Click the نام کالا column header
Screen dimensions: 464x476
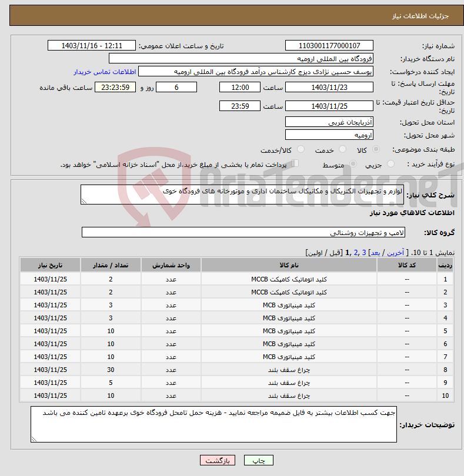tap(289, 265)
